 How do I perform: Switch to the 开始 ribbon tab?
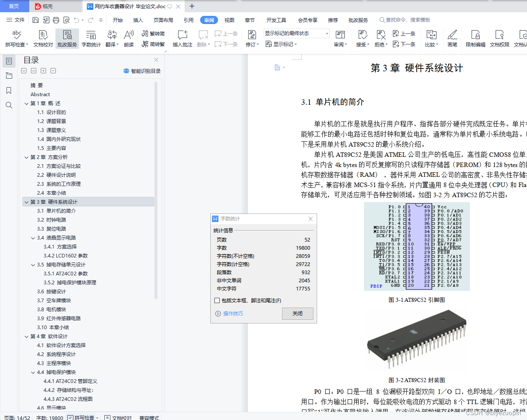tap(118, 20)
